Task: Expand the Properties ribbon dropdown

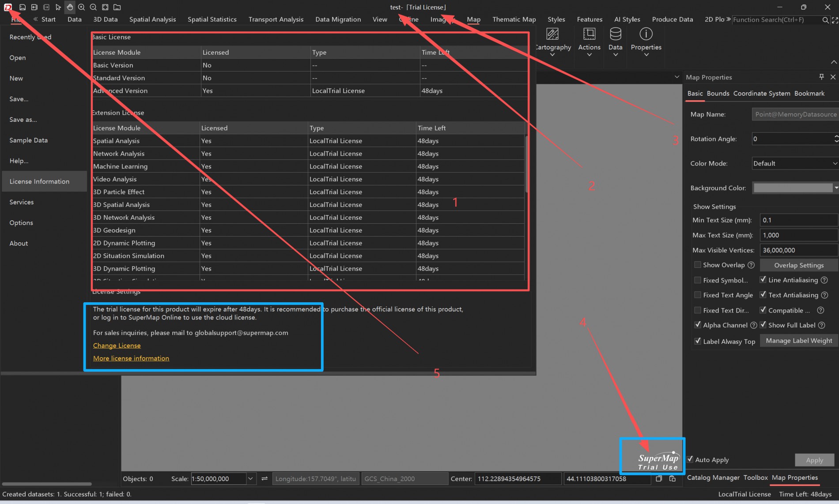Action: coord(646,54)
